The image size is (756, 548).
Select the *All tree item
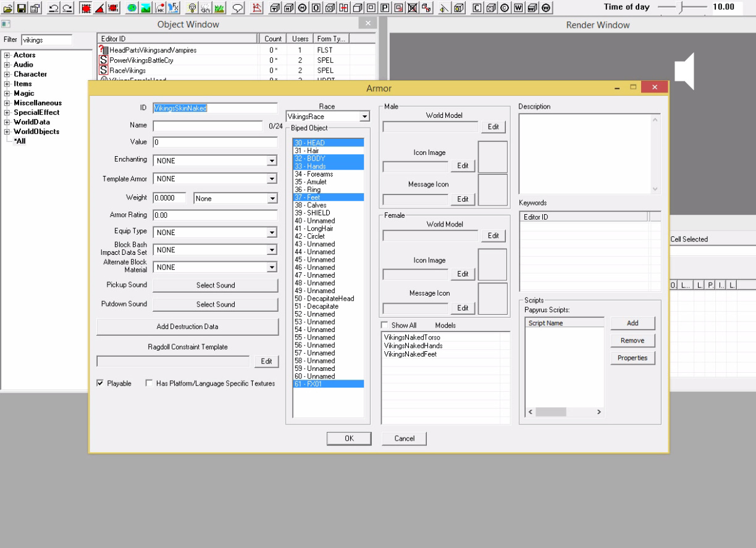tap(20, 141)
